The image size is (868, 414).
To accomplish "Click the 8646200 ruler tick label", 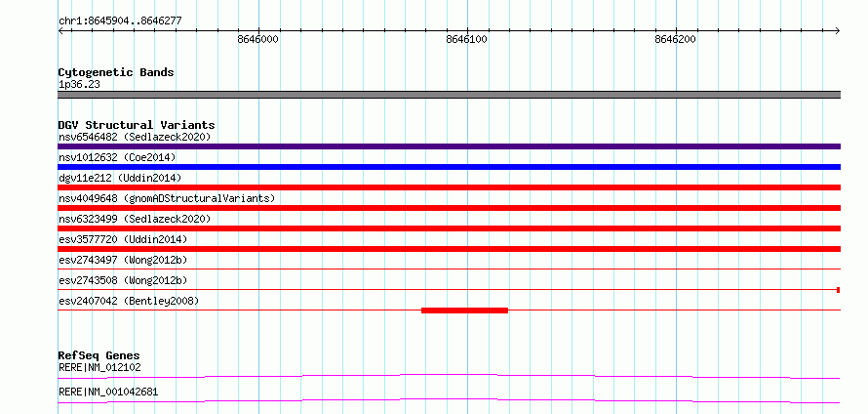I will pos(675,39).
